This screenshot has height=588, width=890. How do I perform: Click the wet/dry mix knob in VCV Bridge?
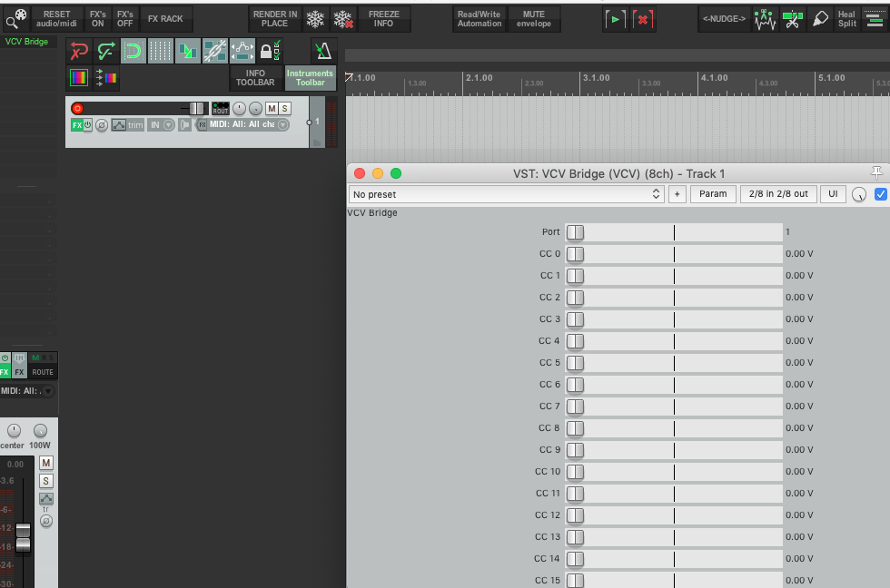pos(859,194)
